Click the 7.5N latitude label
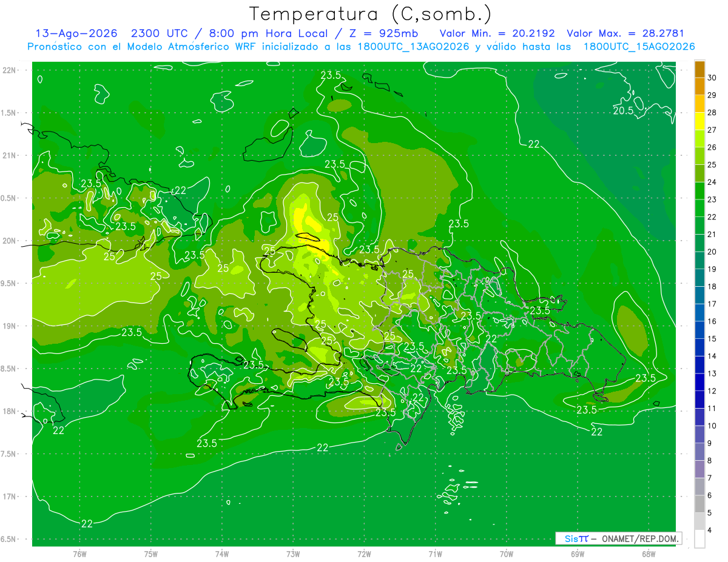728x562 pixels. coord(9,453)
